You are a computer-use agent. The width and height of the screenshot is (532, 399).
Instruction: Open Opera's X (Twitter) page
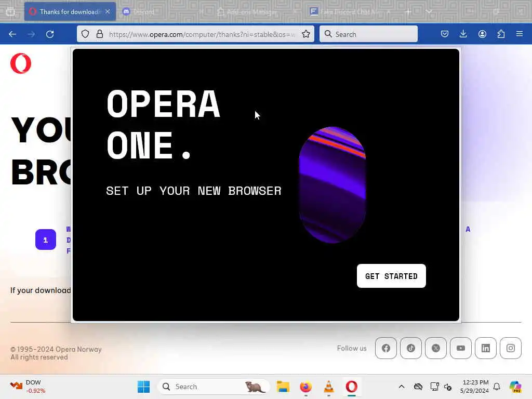pyautogui.click(x=436, y=348)
